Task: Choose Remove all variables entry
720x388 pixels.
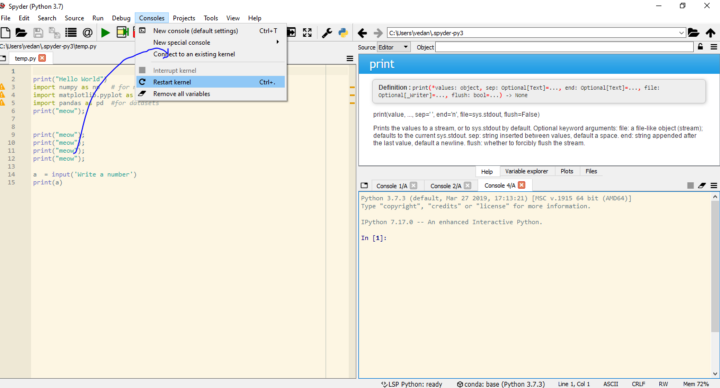Action: coord(211,94)
